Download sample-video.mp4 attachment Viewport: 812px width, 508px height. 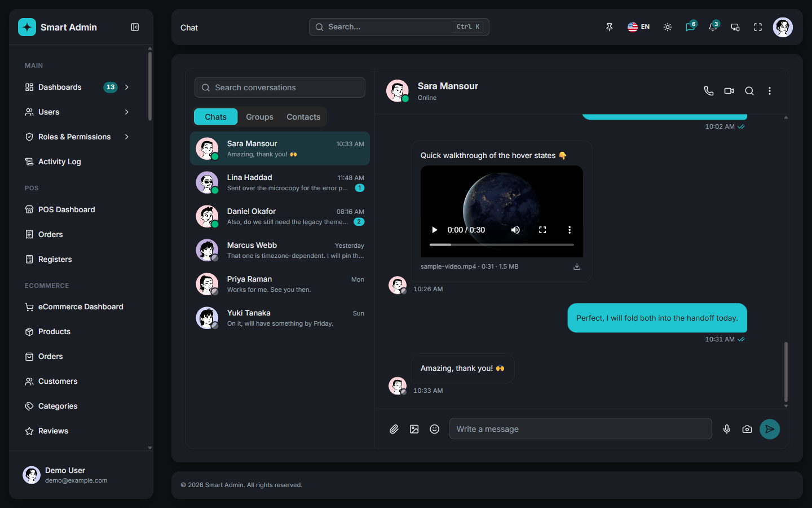pyautogui.click(x=577, y=266)
